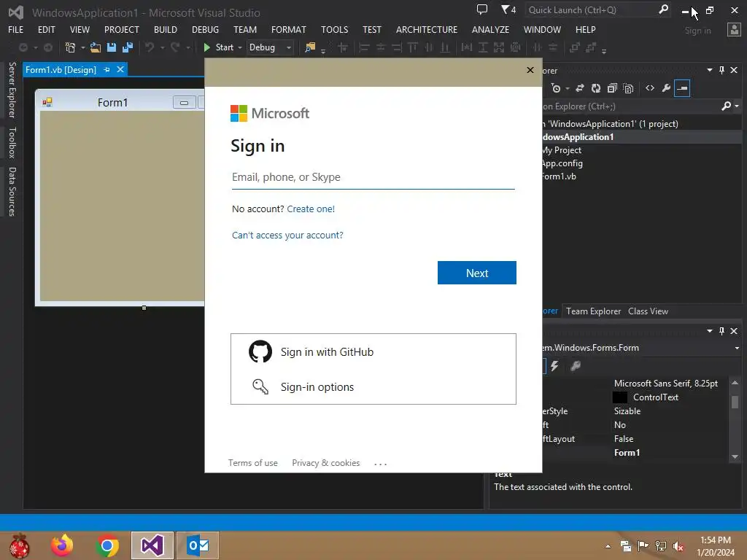
Task: Switch to the Team Explorer tab
Action: [593, 311]
